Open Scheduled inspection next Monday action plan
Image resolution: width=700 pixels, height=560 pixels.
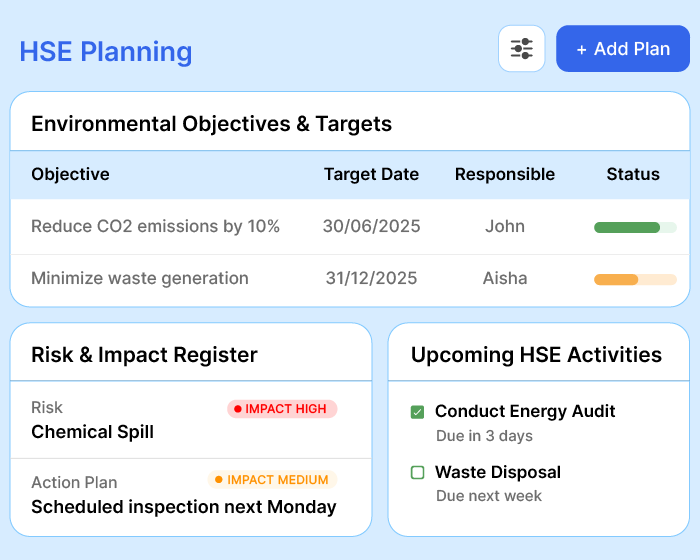(x=184, y=507)
